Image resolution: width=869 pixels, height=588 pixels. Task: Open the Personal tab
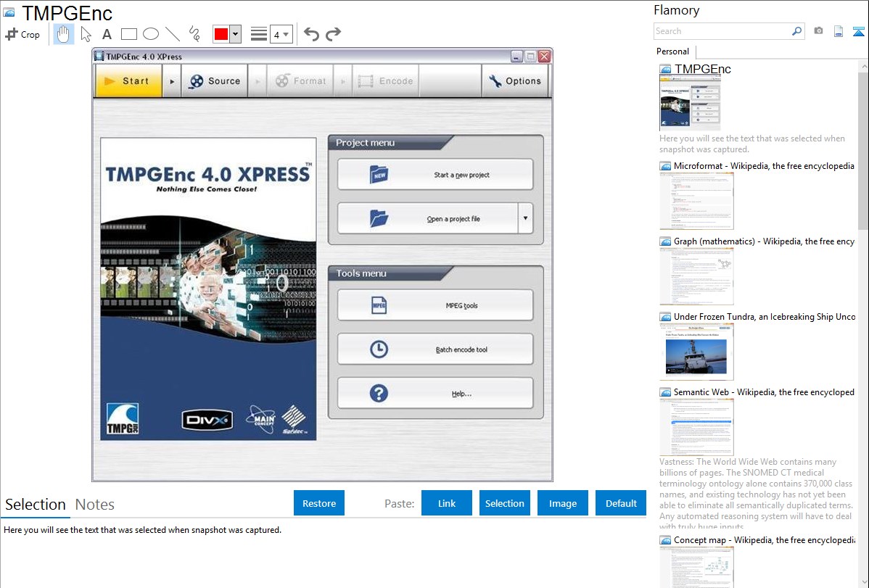(672, 51)
